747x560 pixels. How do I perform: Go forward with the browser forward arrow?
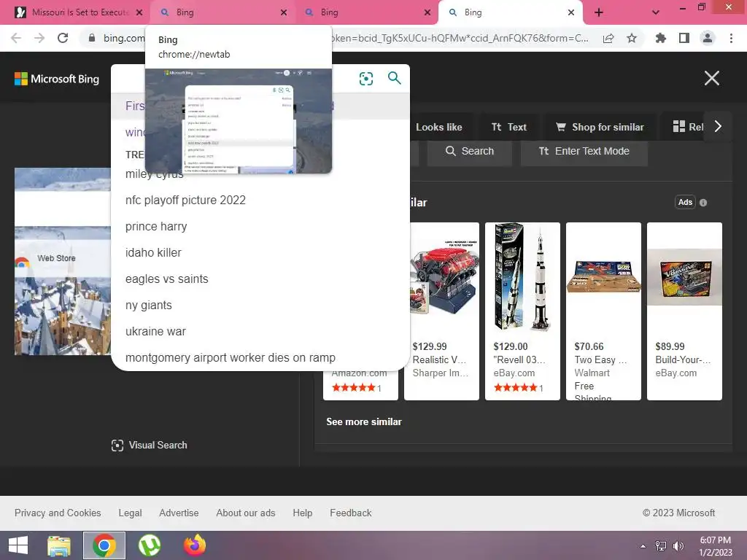(39, 38)
